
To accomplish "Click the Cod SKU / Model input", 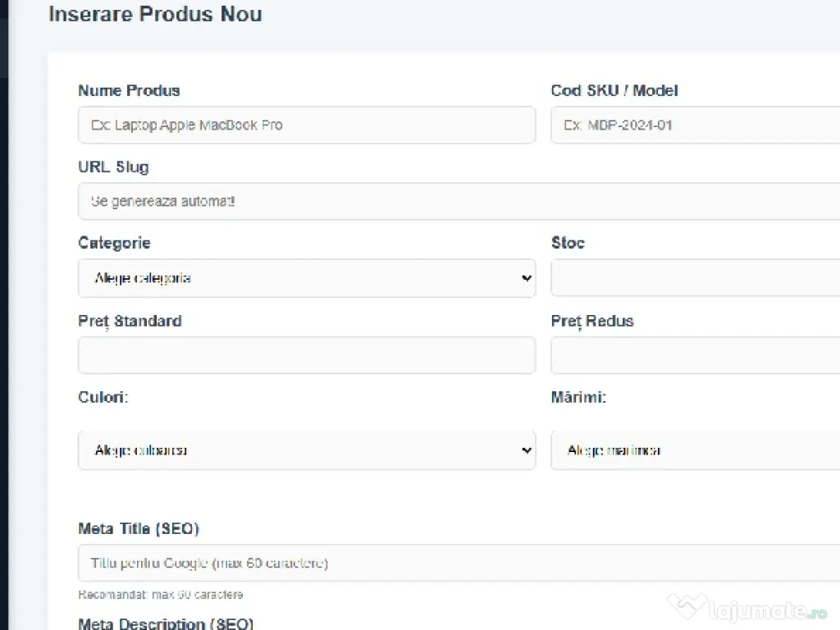I will pos(696,126).
